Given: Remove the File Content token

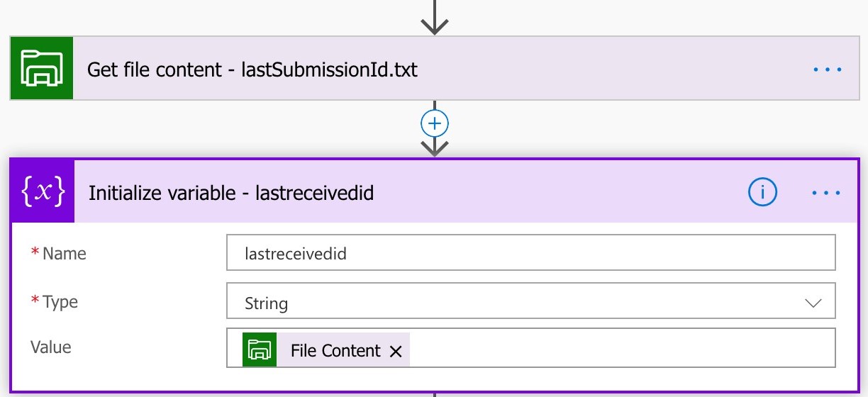Looking at the screenshot, I should click(396, 351).
